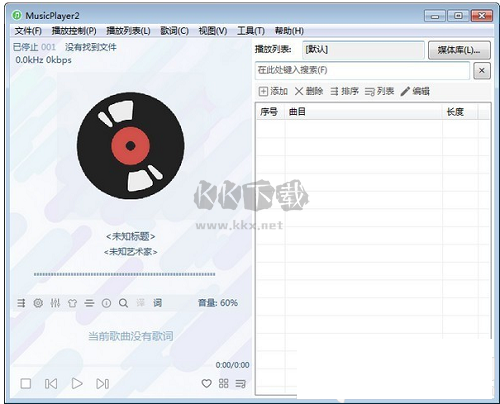Viewport: 500px width, 404px height.
Task: Click 媒体库(L)... button
Action: pyautogui.click(x=459, y=50)
